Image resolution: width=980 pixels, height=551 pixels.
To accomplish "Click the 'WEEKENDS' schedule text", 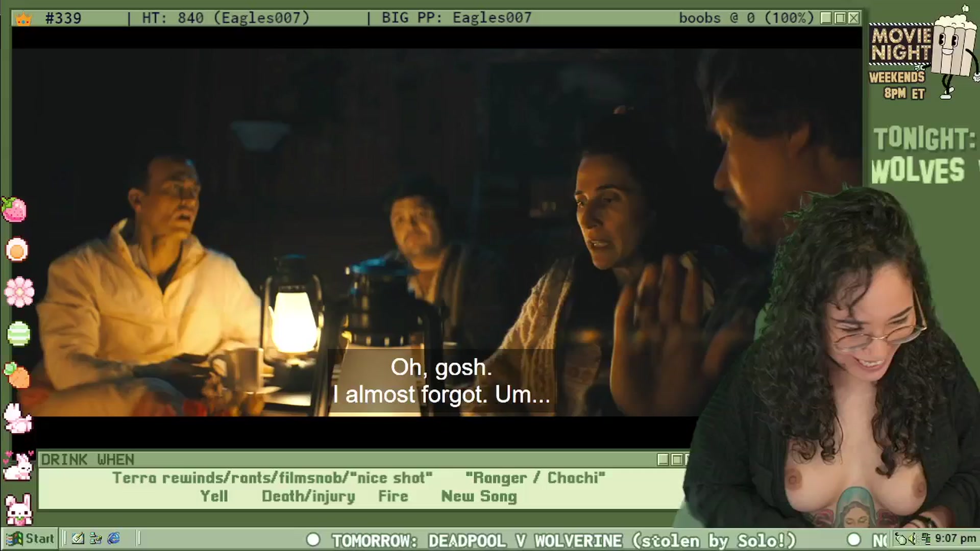I will [x=897, y=78].
